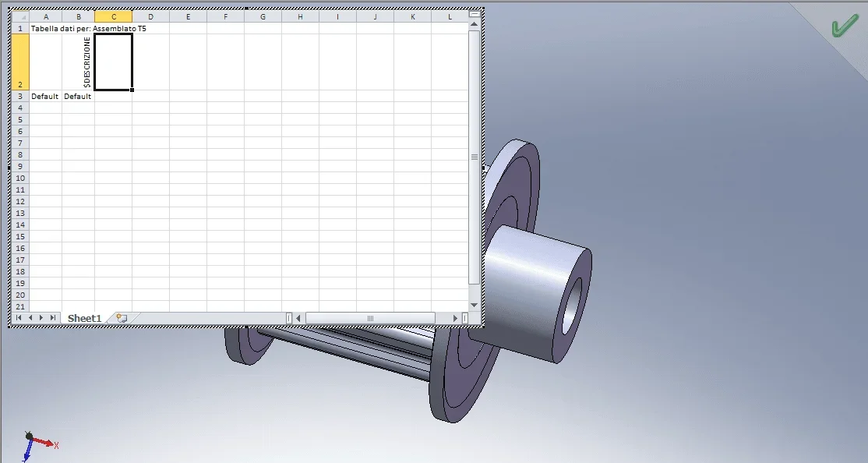
Task: Select column C header
Action: coord(114,16)
